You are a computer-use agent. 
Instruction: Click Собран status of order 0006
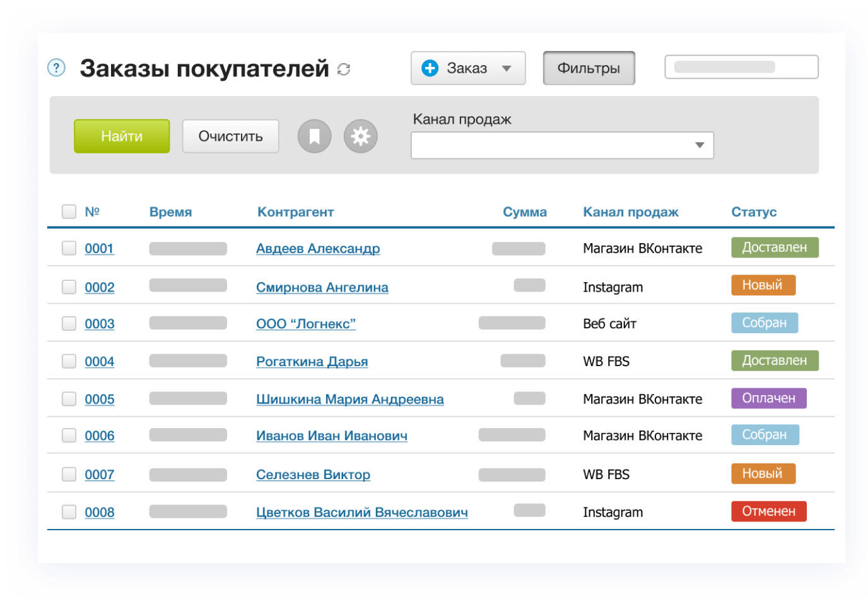(765, 435)
